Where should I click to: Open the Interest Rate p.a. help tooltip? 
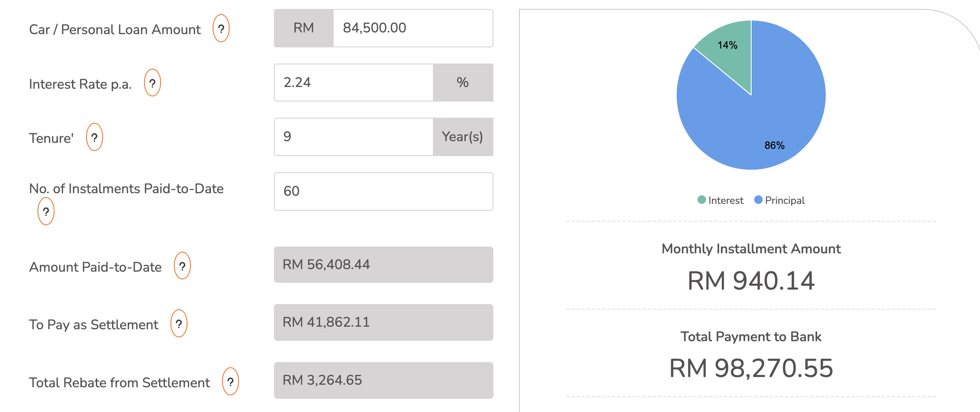click(152, 83)
